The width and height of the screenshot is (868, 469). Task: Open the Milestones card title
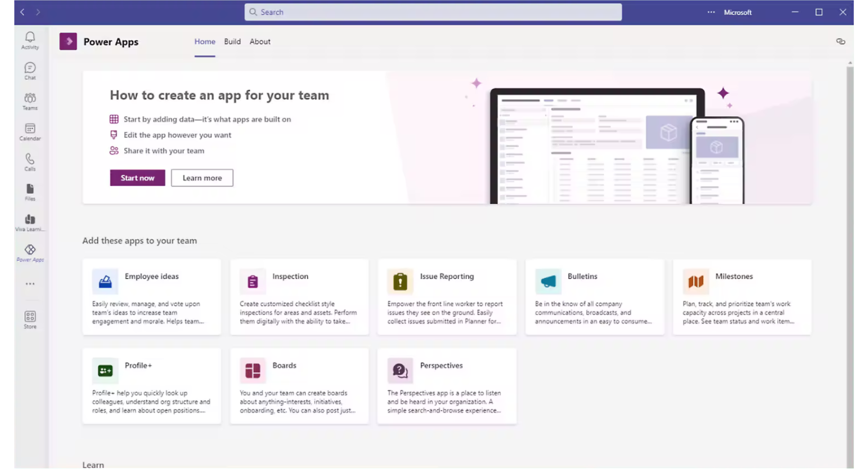(x=734, y=276)
